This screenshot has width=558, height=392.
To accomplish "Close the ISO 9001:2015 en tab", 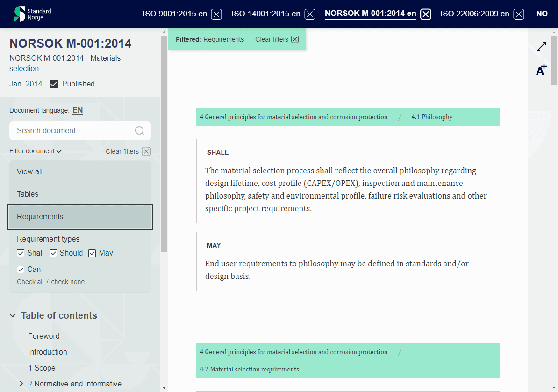I will pos(216,14).
